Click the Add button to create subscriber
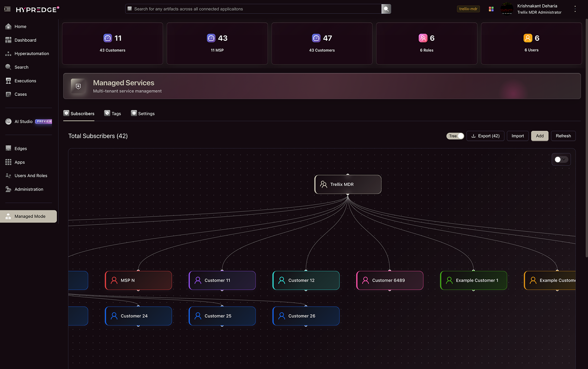This screenshot has width=588, height=369. coord(540,135)
